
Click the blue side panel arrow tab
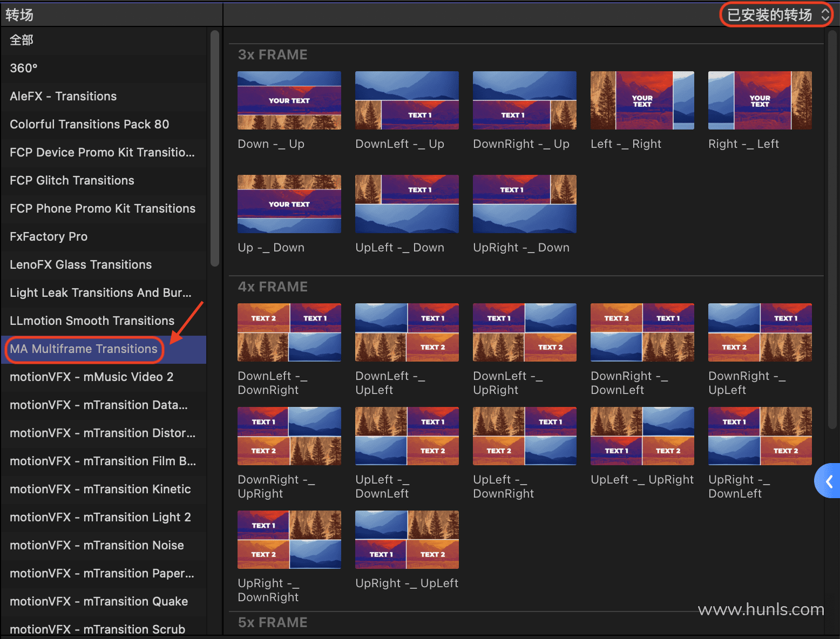point(829,481)
